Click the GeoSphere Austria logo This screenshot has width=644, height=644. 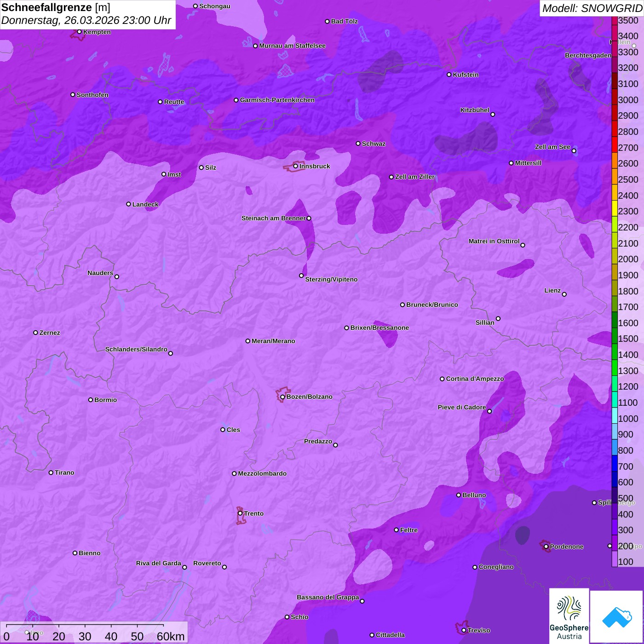[x=569, y=616]
